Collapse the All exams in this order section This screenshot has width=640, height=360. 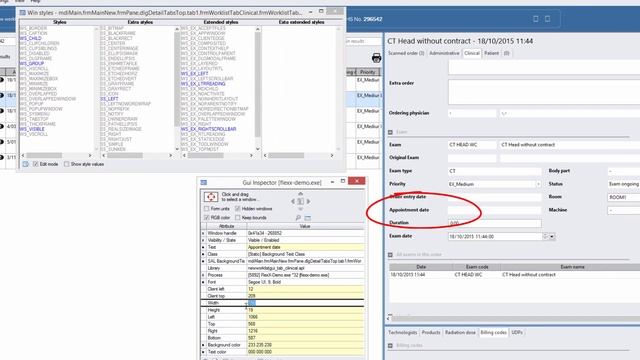pos(390,255)
